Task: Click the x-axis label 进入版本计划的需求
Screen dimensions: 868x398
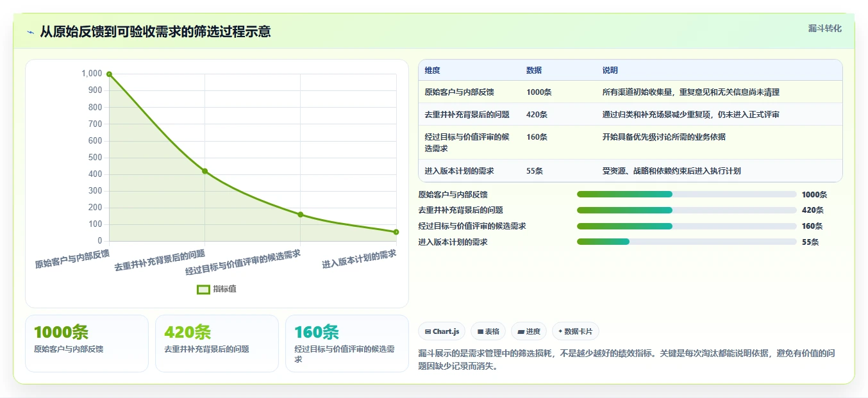Action: pyautogui.click(x=359, y=259)
